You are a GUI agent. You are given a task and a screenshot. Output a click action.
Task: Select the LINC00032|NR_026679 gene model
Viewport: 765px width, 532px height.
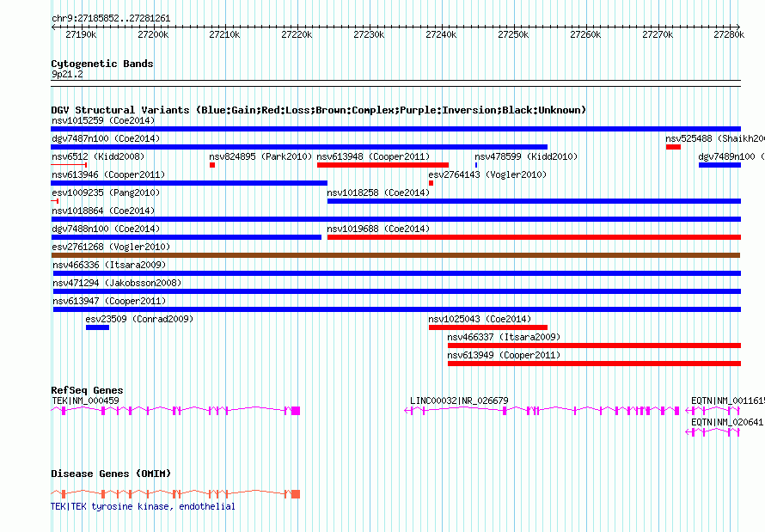point(542,411)
